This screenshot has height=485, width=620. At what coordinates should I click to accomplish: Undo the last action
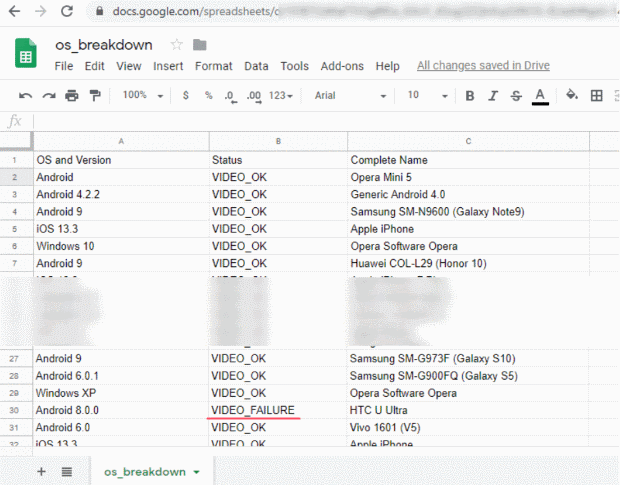[x=25, y=96]
